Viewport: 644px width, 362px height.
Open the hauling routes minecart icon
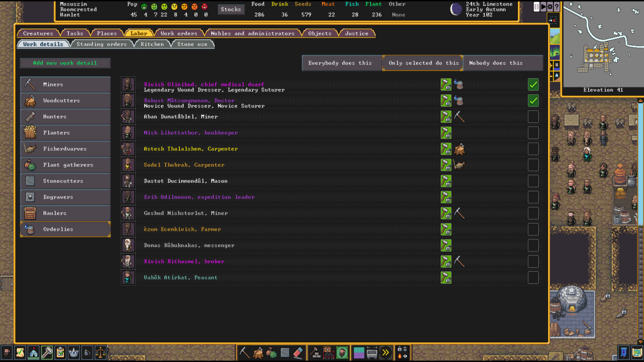tap(372, 353)
